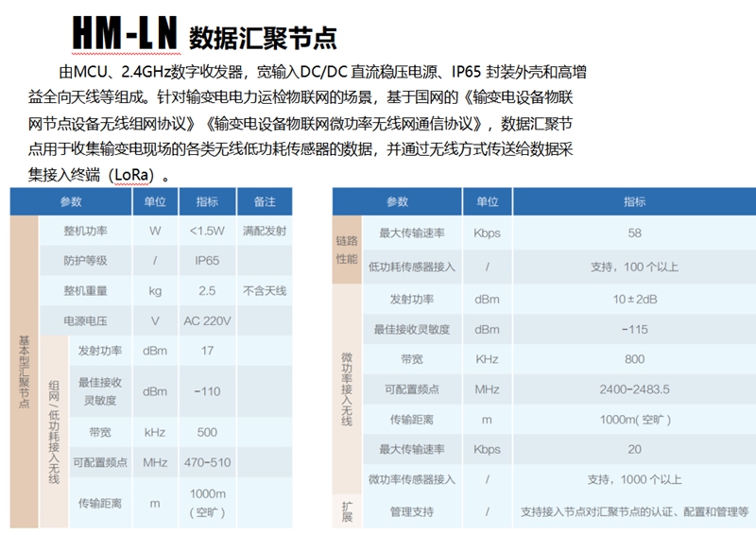Click the 整机功率 parameter cell
This screenshot has height=535, width=756.
click(87, 231)
